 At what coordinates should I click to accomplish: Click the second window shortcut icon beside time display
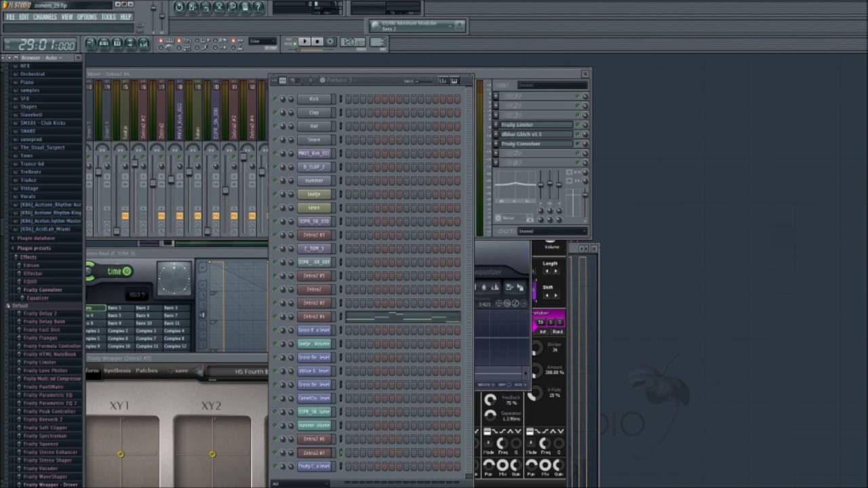pos(104,43)
